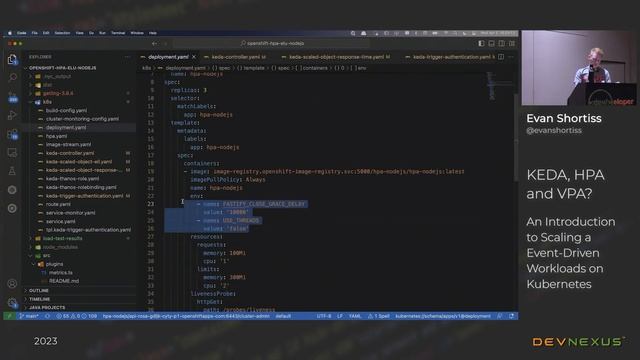Open route.yaml in the explorer
Viewport: 640px width, 360px height.
[58, 204]
